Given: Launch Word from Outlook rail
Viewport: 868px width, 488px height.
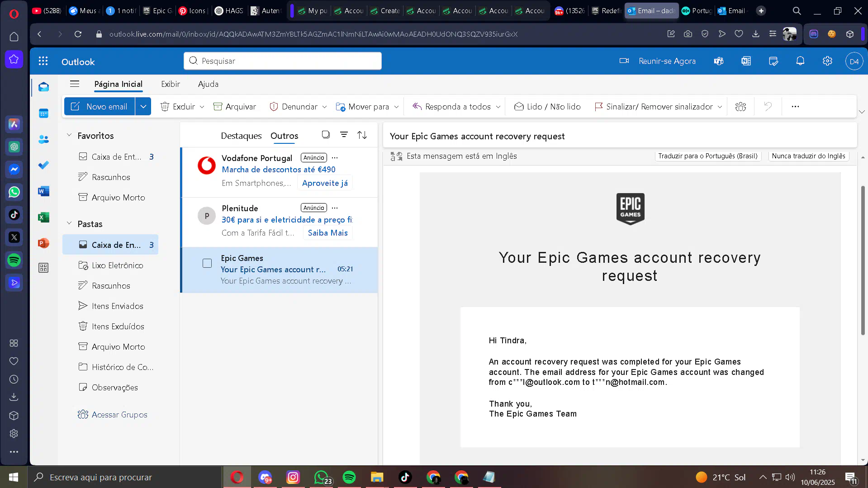Looking at the screenshot, I should click(x=44, y=191).
